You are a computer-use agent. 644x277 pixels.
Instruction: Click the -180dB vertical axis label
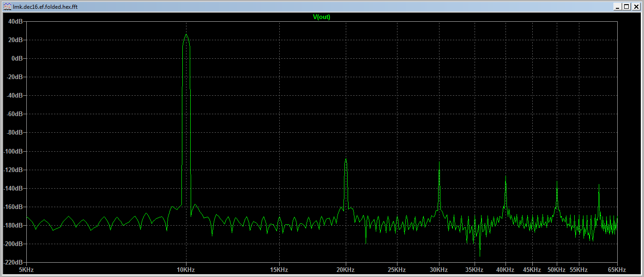point(13,225)
